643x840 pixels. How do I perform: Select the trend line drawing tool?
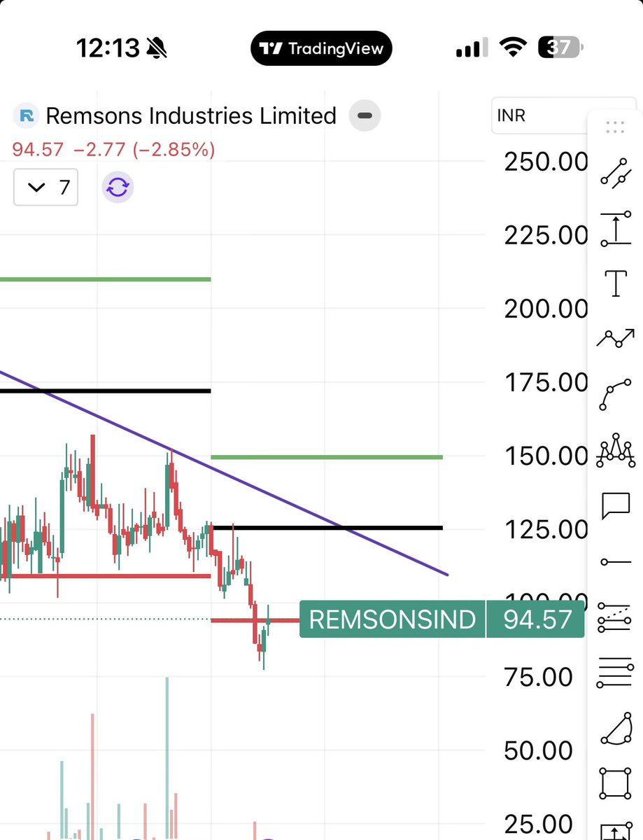(x=616, y=173)
